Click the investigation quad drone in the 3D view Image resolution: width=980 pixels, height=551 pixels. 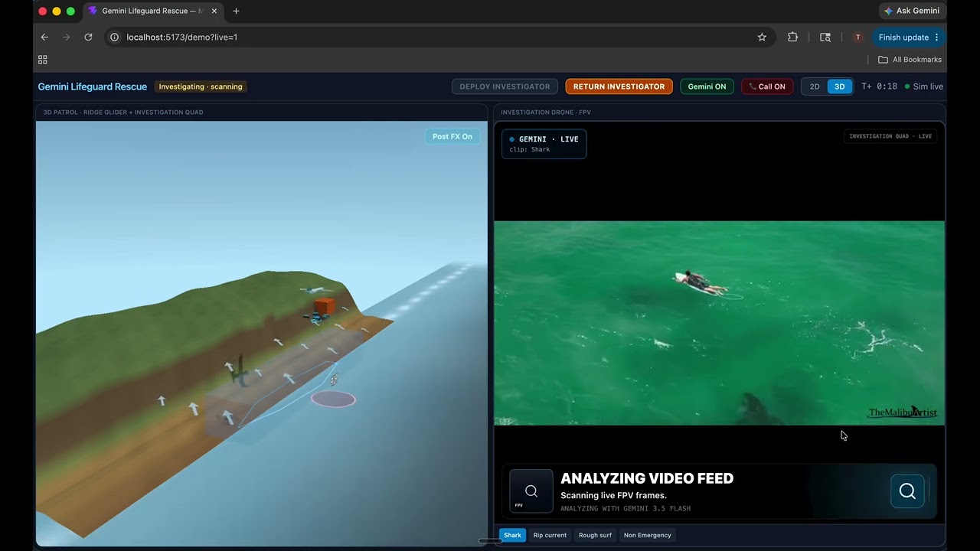pyautogui.click(x=315, y=318)
